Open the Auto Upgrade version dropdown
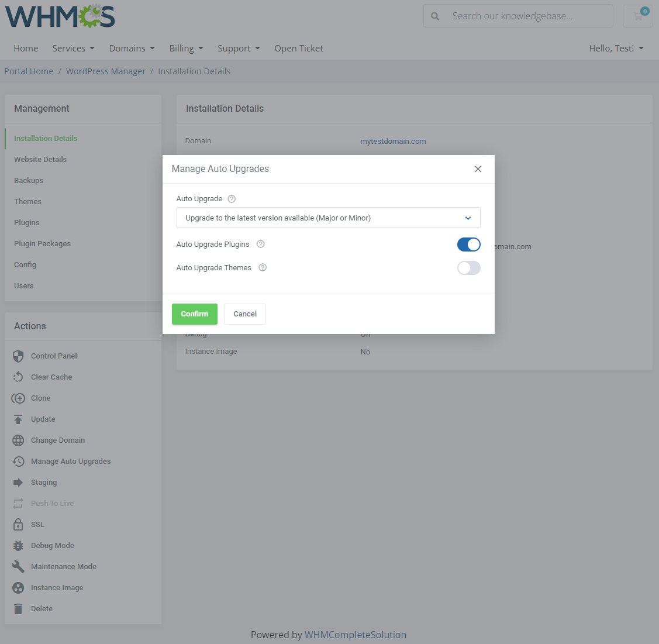Screen dimensions: 659x644 click(x=328, y=217)
